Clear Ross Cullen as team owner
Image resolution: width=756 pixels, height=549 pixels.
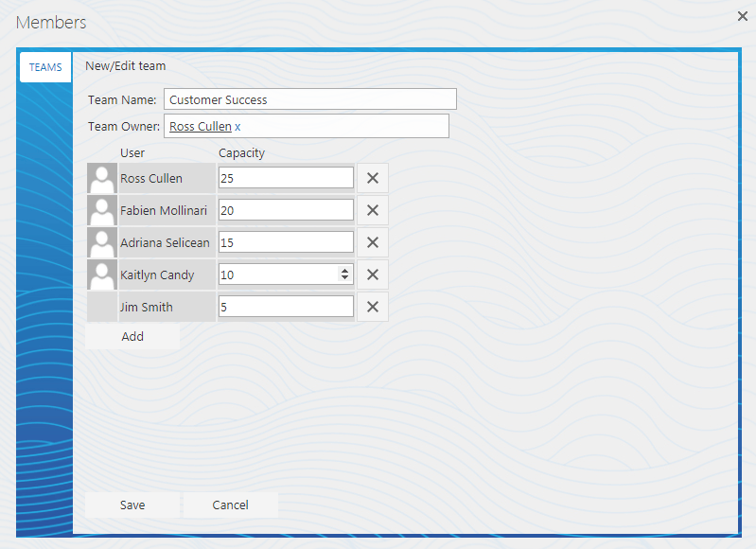pyautogui.click(x=237, y=127)
